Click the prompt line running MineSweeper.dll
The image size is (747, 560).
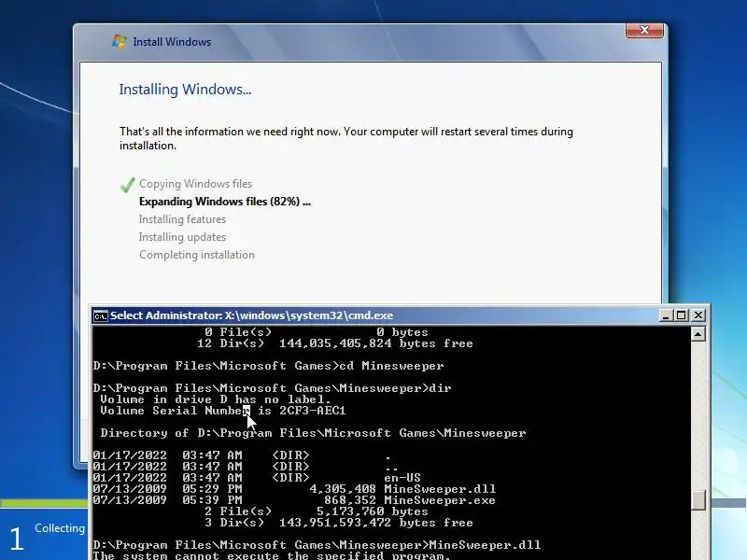[x=317, y=545]
